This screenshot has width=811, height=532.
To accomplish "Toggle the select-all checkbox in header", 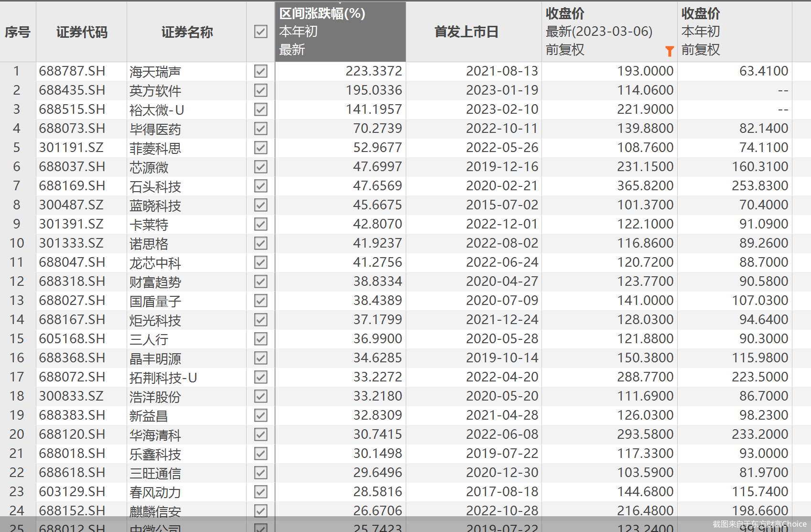I will pyautogui.click(x=260, y=32).
